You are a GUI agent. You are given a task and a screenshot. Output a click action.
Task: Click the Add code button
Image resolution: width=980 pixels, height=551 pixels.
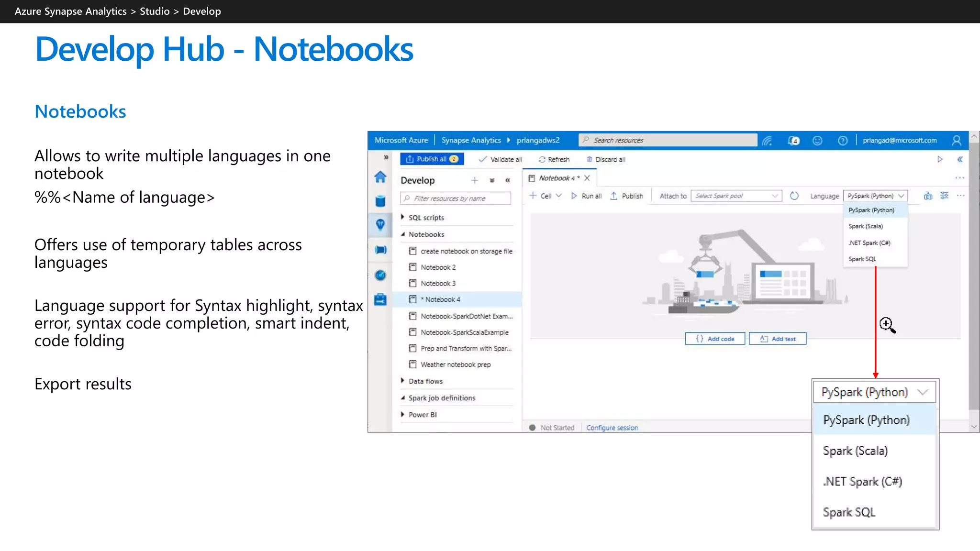715,339
